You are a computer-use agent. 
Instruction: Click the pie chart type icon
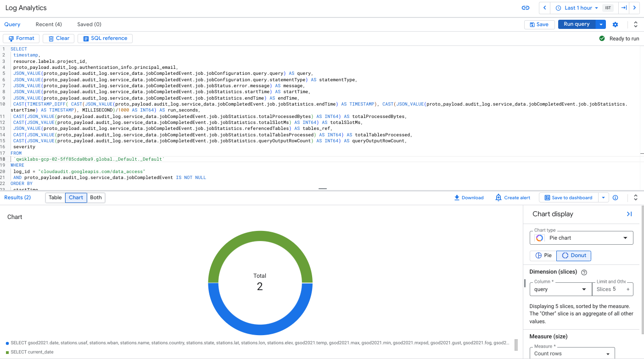click(x=539, y=238)
